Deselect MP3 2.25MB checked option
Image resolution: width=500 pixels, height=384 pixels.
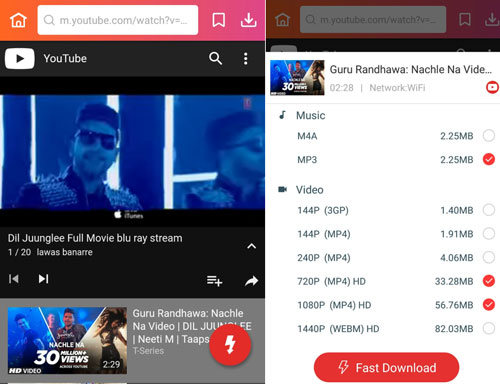coord(489,159)
